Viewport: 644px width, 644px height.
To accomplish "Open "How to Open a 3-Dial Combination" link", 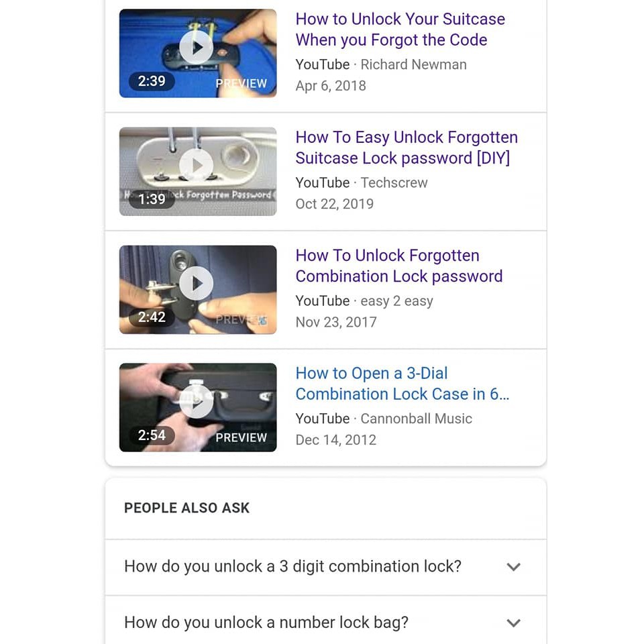I will pos(402,384).
